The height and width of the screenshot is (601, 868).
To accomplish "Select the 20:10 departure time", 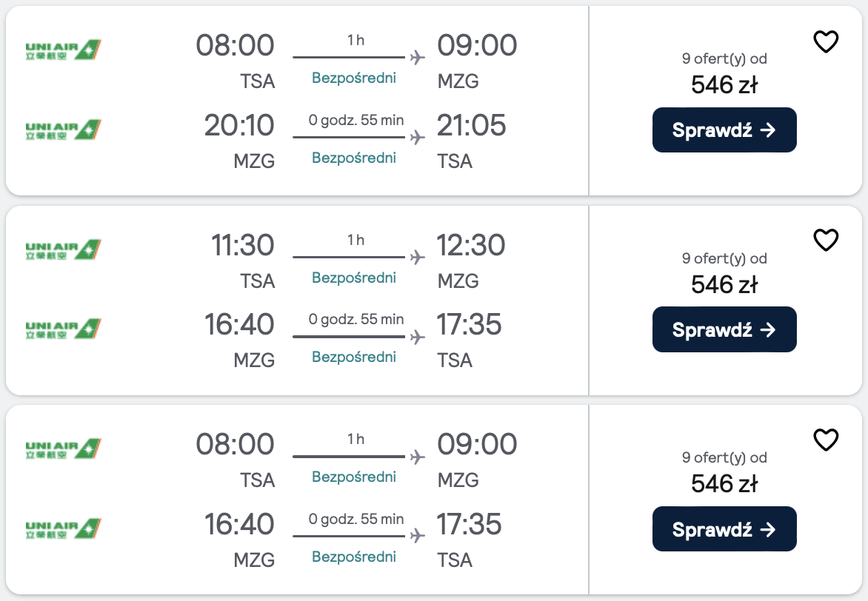I will (x=239, y=125).
